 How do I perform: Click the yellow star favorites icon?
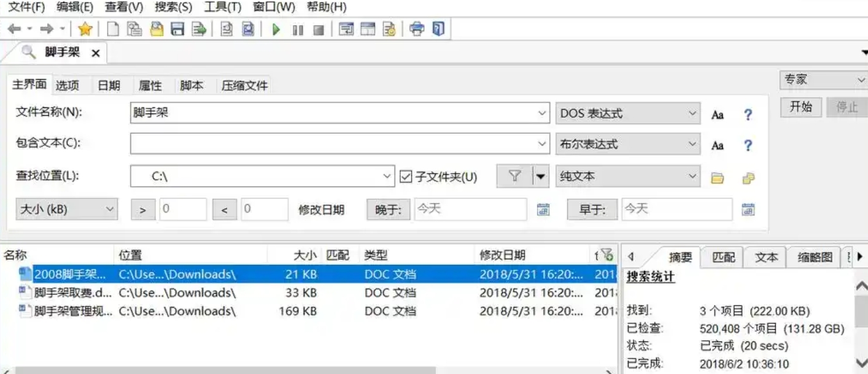tap(85, 29)
